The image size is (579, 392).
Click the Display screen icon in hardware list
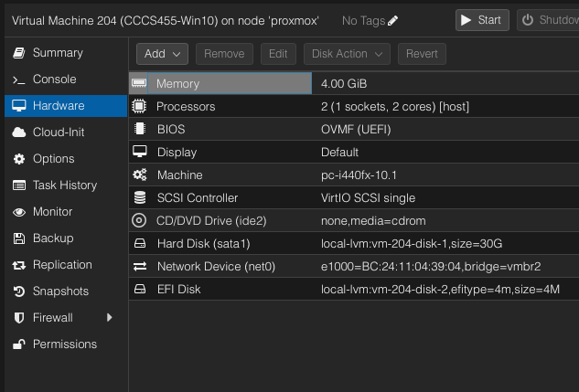(x=140, y=152)
